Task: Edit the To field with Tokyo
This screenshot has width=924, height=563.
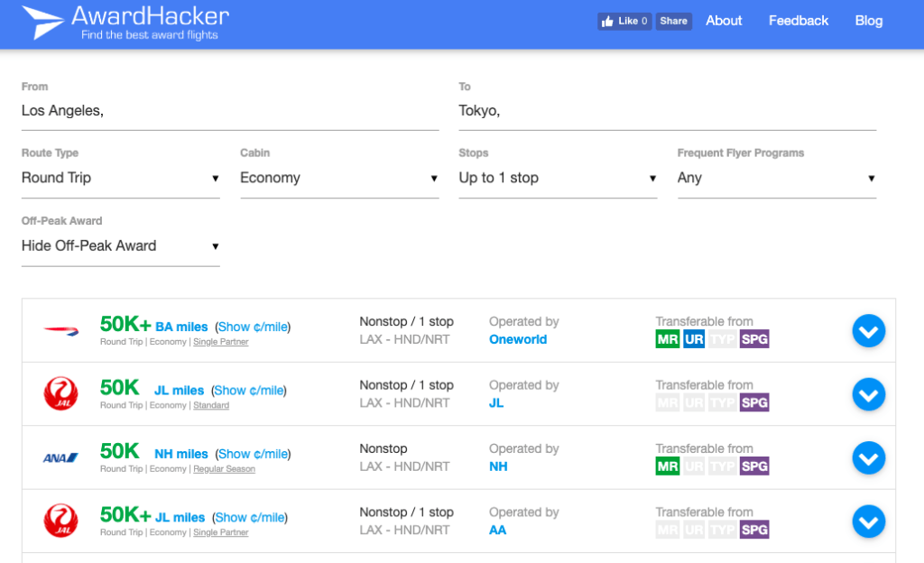Action: (667, 111)
